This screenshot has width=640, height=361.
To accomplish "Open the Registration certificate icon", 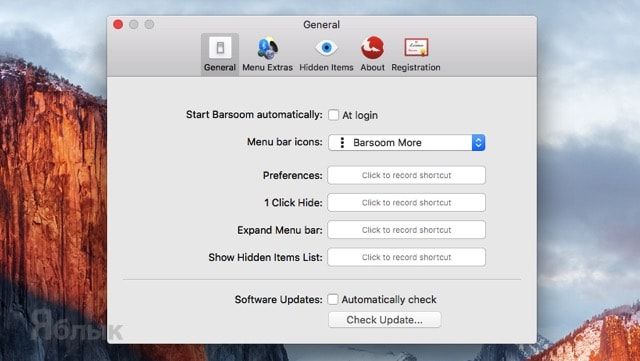I will pos(416,47).
